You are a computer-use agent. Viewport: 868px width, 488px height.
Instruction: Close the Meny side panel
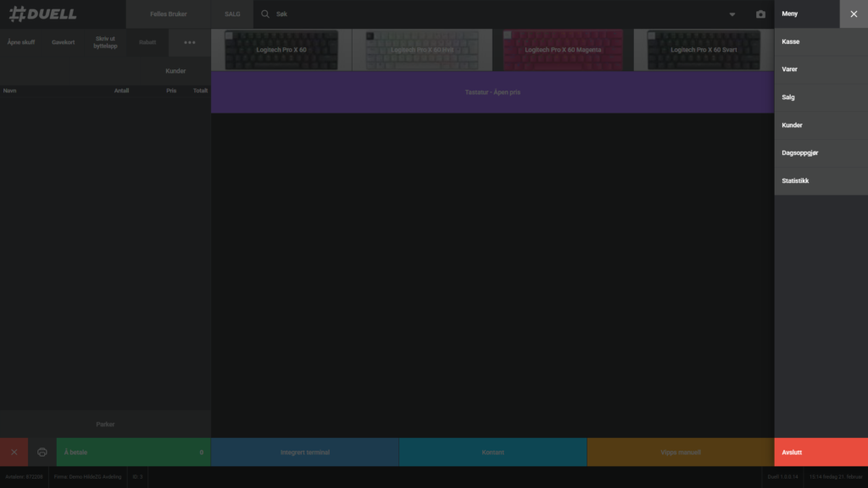[854, 14]
